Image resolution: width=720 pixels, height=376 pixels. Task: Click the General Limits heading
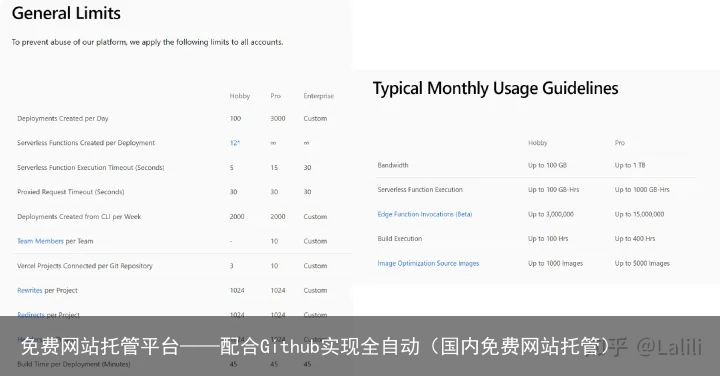click(66, 13)
